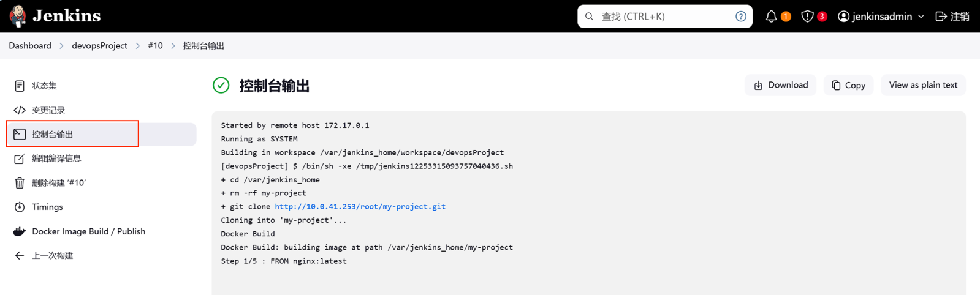Click the search help question mark icon
980x295 pixels.
(740, 17)
